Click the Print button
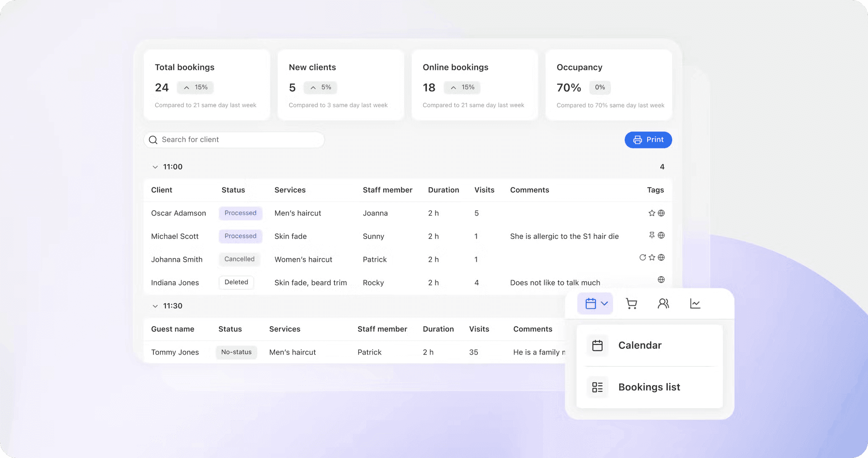The image size is (868, 458). click(648, 140)
